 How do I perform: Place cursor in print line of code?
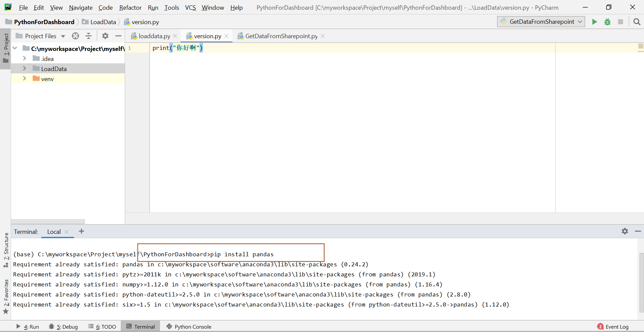(178, 48)
